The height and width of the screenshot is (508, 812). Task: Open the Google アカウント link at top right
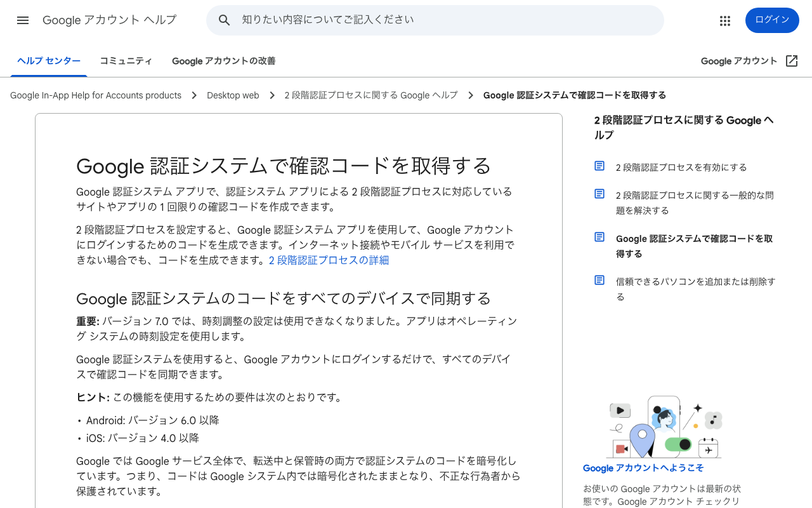pyautogui.click(x=739, y=61)
